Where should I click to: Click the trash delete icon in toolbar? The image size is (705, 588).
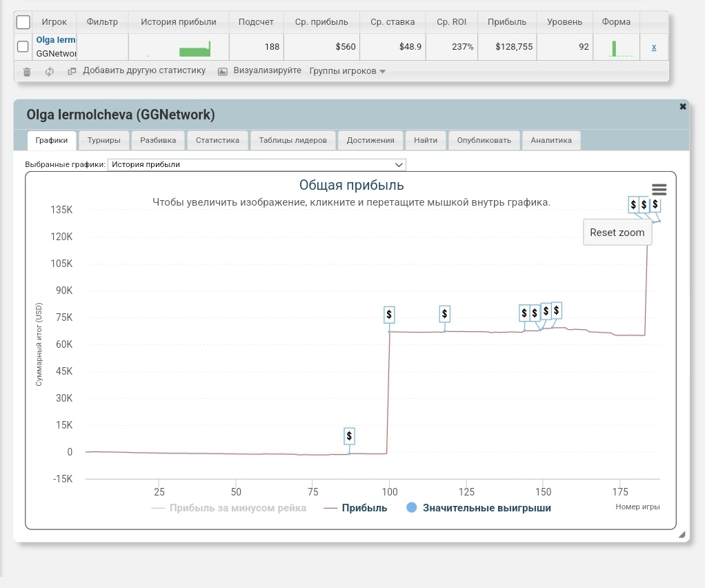click(x=27, y=71)
